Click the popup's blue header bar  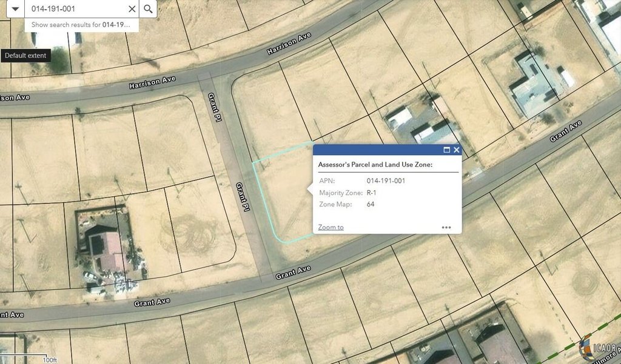click(x=376, y=150)
